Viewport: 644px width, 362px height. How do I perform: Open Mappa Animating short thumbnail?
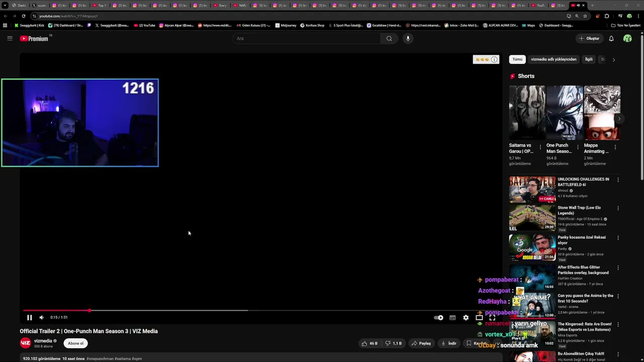click(602, 113)
